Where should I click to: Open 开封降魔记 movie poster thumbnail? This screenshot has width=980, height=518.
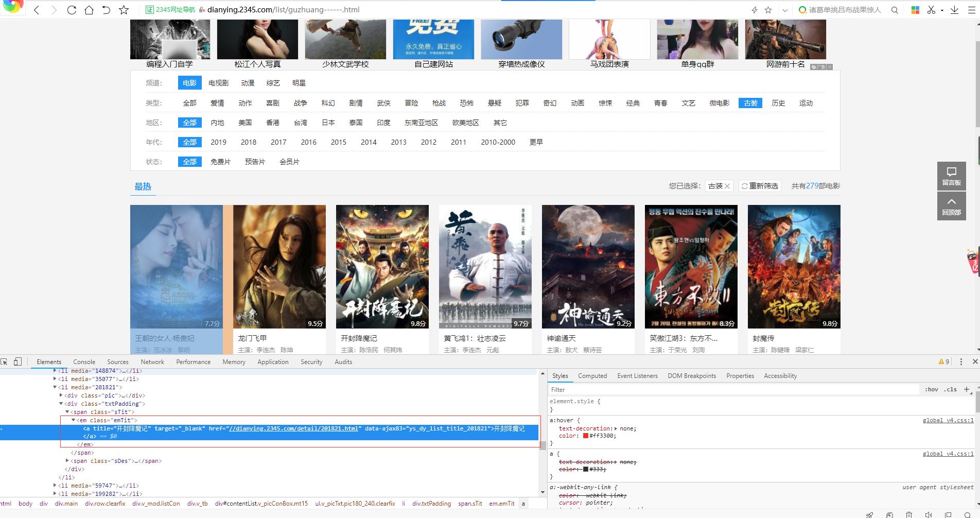click(382, 267)
